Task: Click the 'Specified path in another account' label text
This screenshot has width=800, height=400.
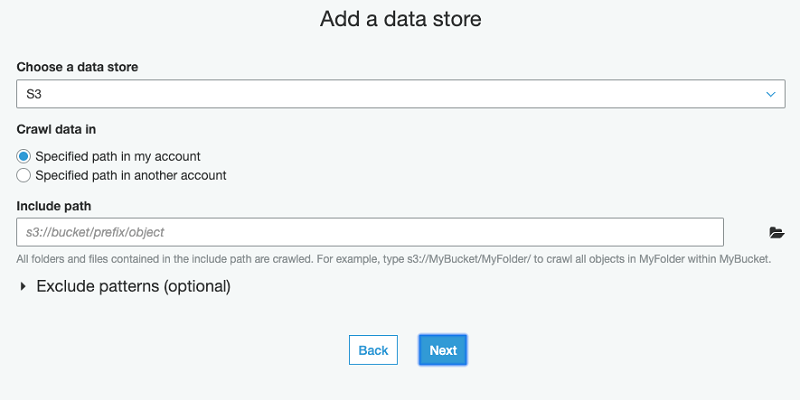Action: [131, 175]
